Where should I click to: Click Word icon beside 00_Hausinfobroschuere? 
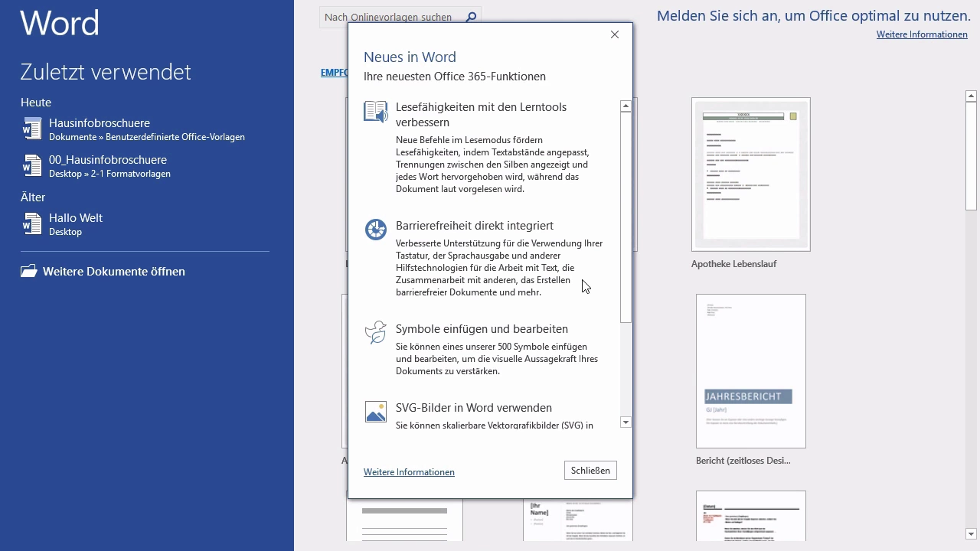click(x=31, y=165)
